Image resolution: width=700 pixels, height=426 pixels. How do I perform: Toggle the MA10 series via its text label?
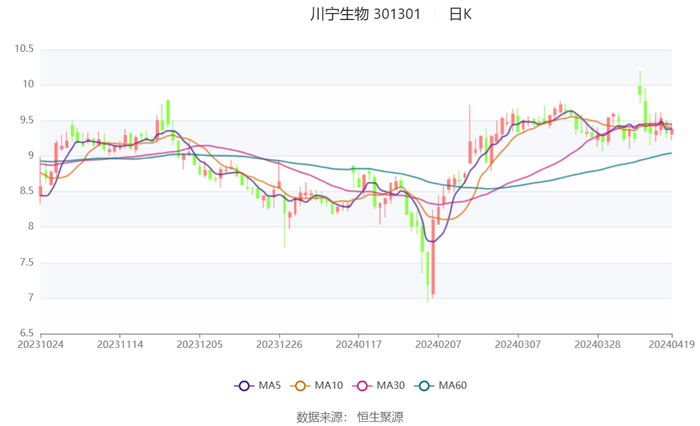tap(329, 386)
